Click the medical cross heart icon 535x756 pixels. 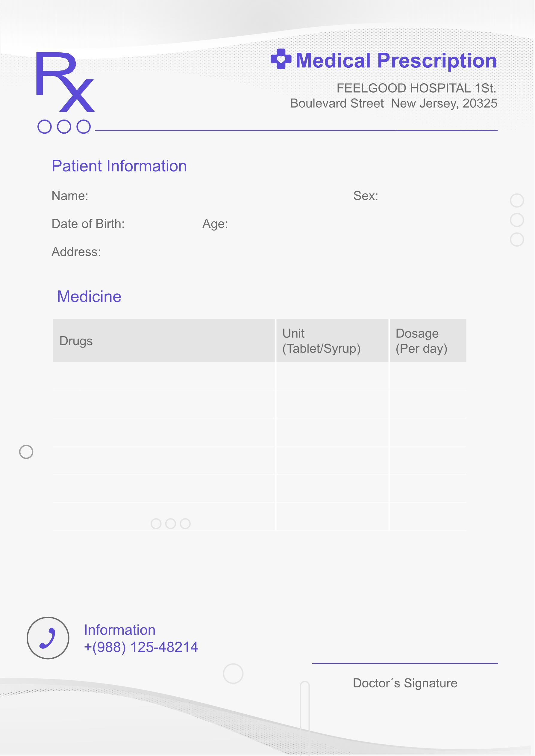(281, 59)
